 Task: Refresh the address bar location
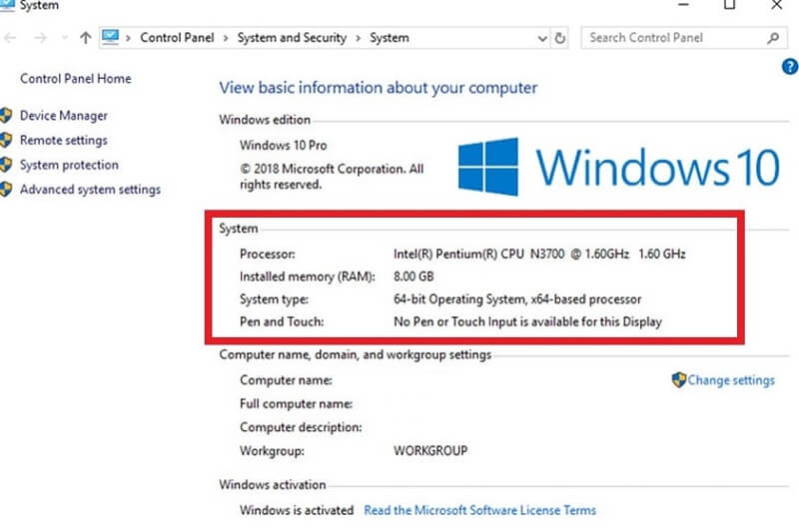click(561, 38)
